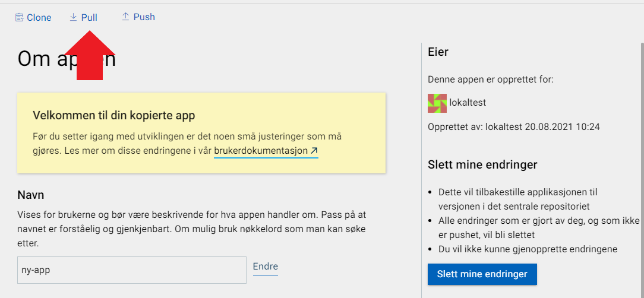Click the Pull download arrow icon
Screen dimensions: 644x298
point(74,17)
